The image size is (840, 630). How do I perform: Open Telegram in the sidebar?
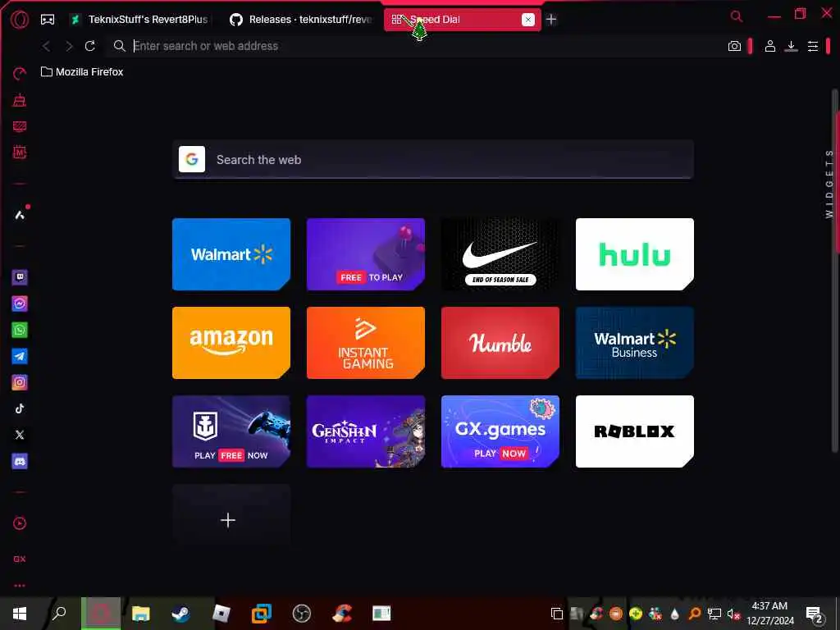(x=20, y=356)
